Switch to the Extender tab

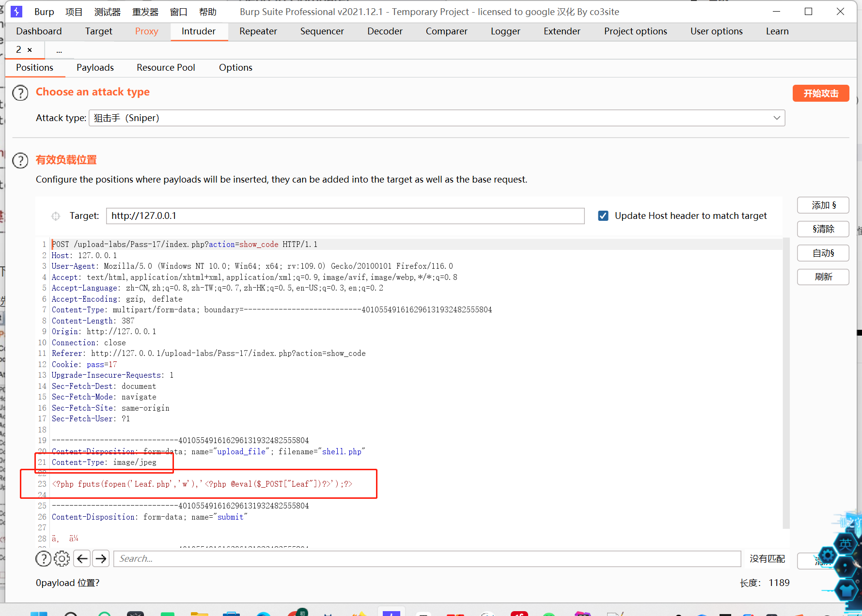pyautogui.click(x=562, y=31)
